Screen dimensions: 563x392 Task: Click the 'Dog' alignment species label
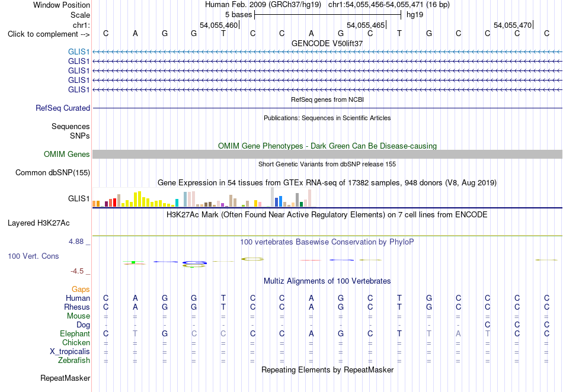point(83,325)
